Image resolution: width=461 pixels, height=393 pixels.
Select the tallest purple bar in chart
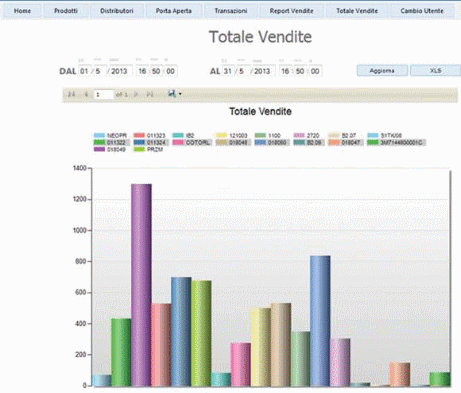click(141, 285)
